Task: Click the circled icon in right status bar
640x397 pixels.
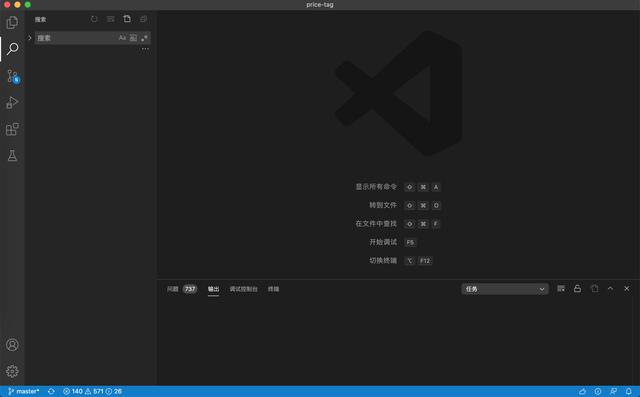Action: tap(598, 391)
